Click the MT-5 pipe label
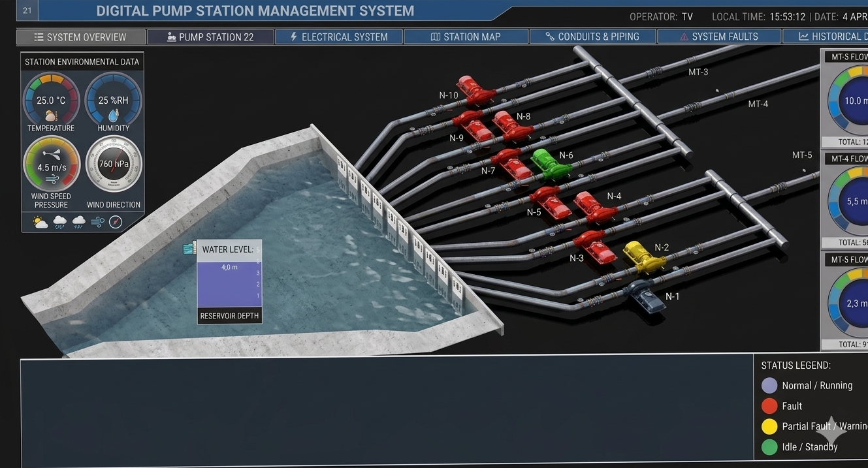The image size is (868, 468). (x=802, y=155)
